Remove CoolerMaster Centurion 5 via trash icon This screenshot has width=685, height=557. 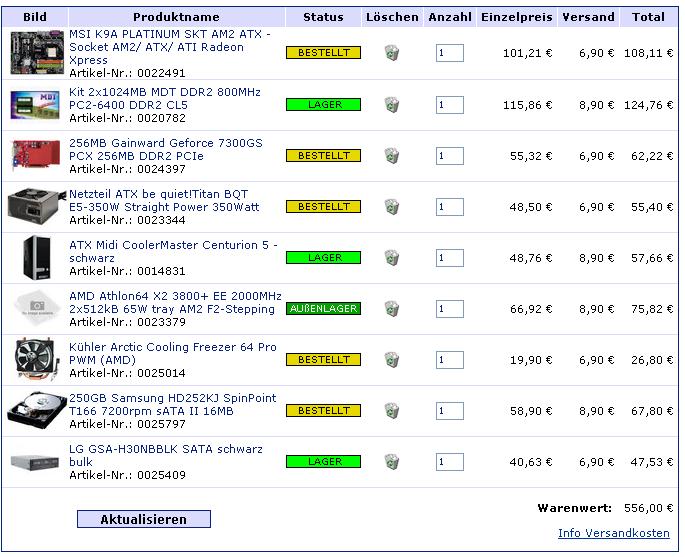click(392, 258)
